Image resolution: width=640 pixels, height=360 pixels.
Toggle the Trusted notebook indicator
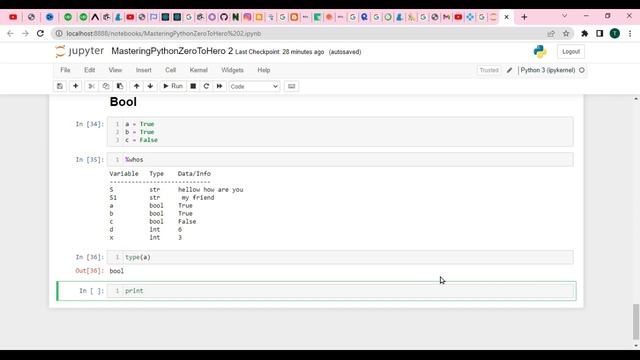tap(489, 70)
